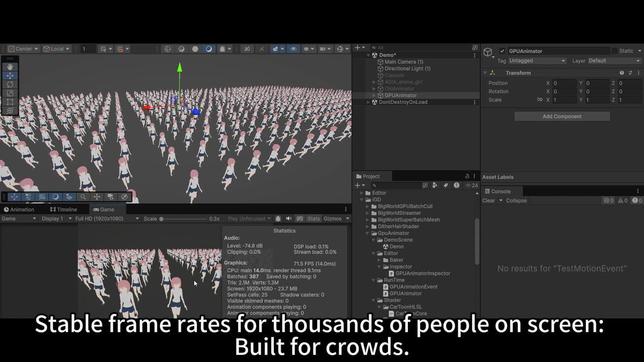Click the Game view mute audio speaker icon
The image size is (644, 362).
pos(289,219)
